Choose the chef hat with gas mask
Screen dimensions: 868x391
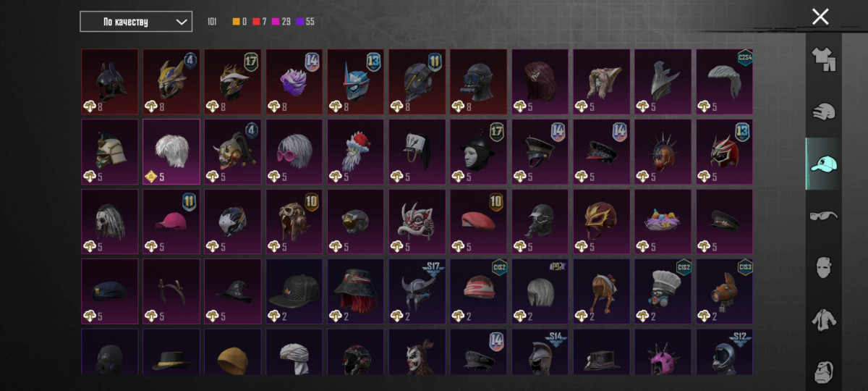click(663, 291)
